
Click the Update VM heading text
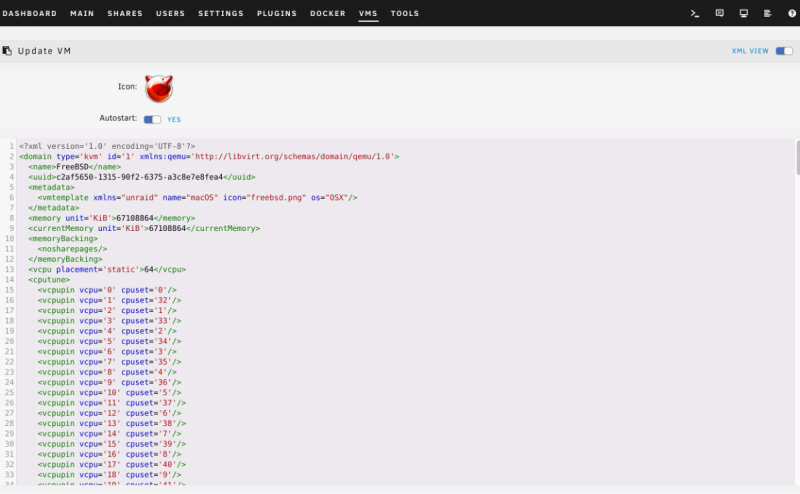pos(44,51)
